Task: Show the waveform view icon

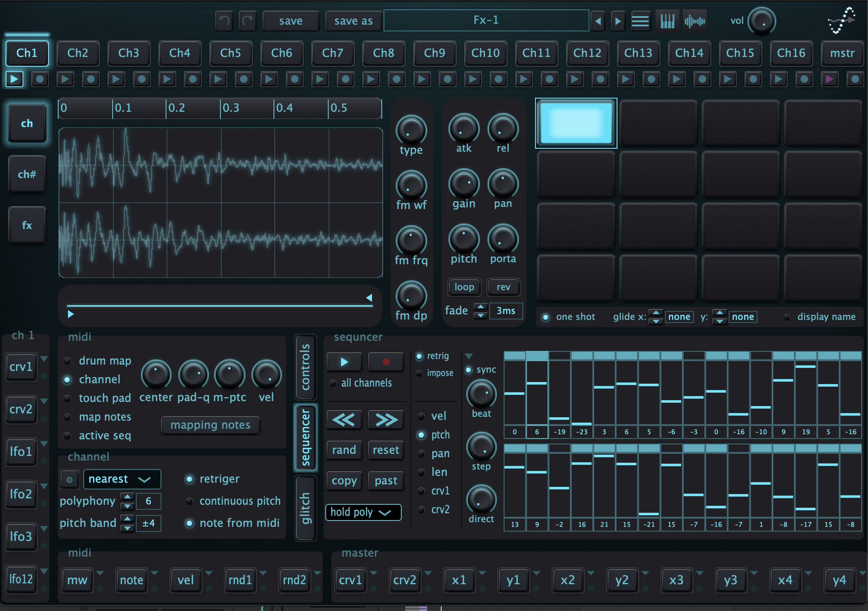Action: pos(695,21)
